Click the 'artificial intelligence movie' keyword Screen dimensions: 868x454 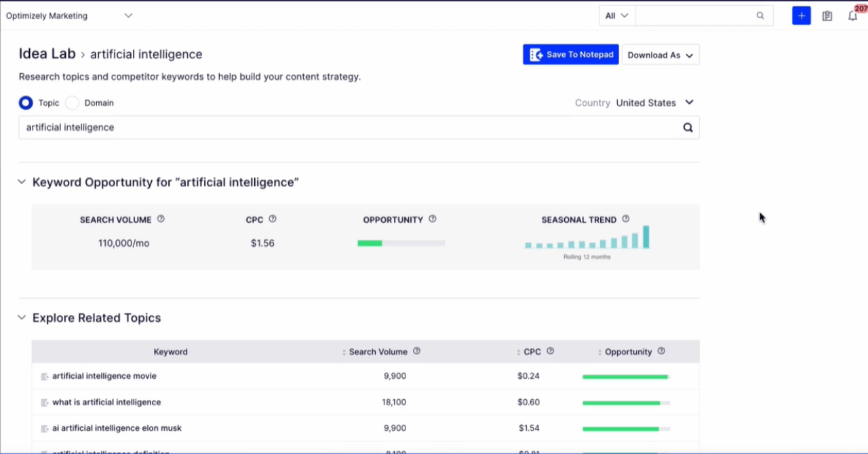(104, 376)
